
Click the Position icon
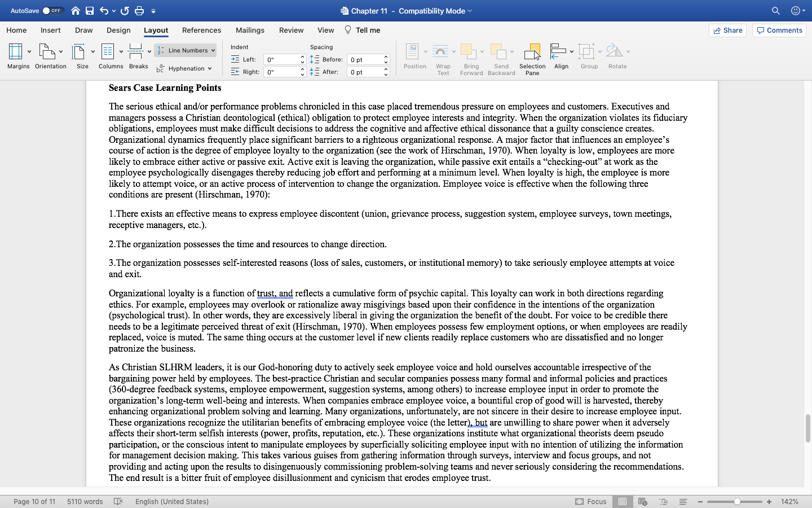click(412, 51)
